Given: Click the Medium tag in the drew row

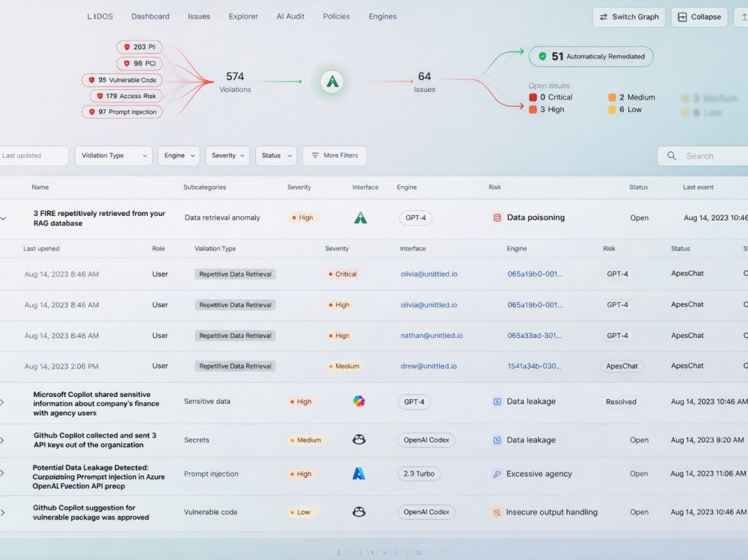Looking at the screenshot, I should tap(343, 366).
